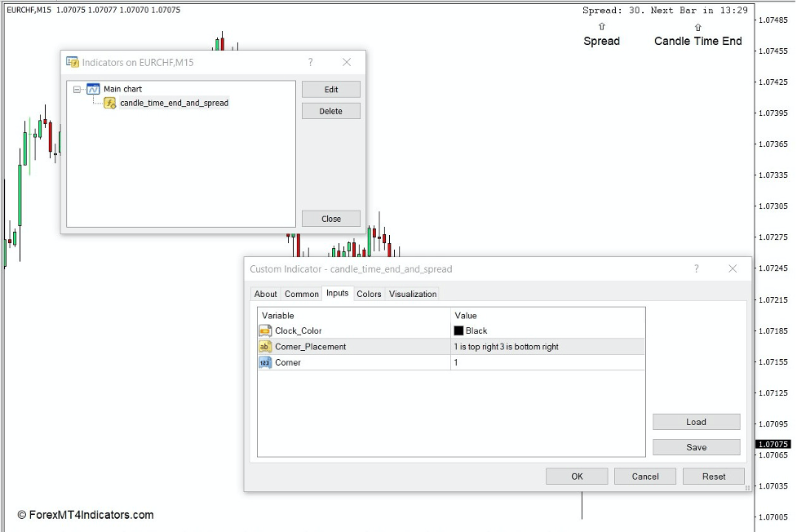The height and width of the screenshot is (532, 797).
Task: Close the Custom Indicator dialog window
Action: 732,268
